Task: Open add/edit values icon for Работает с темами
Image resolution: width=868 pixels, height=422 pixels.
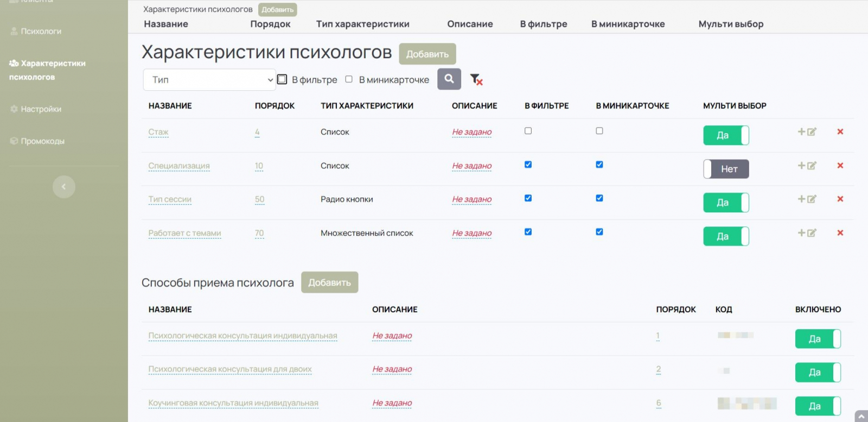Action: pos(807,233)
